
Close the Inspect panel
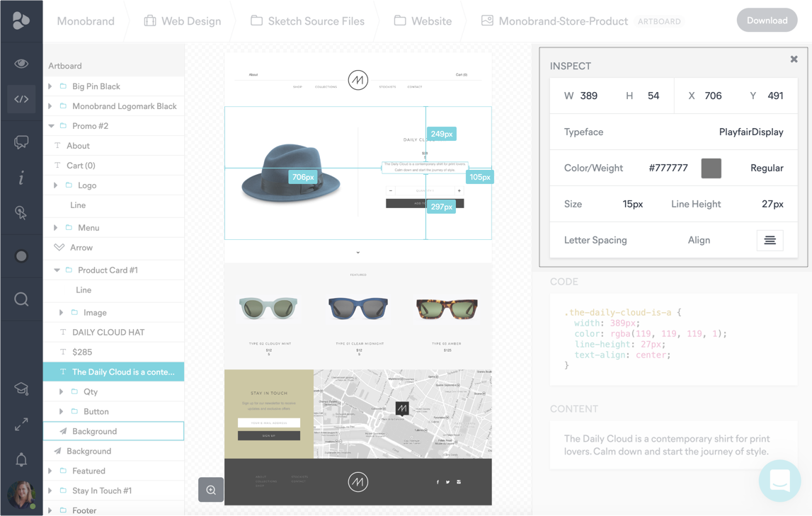point(794,59)
